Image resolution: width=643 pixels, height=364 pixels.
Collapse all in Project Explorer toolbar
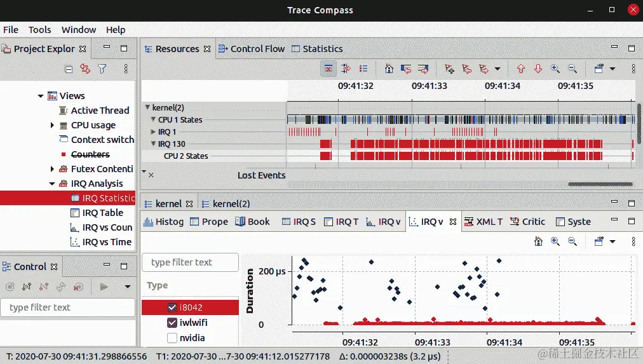coord(69,69)
